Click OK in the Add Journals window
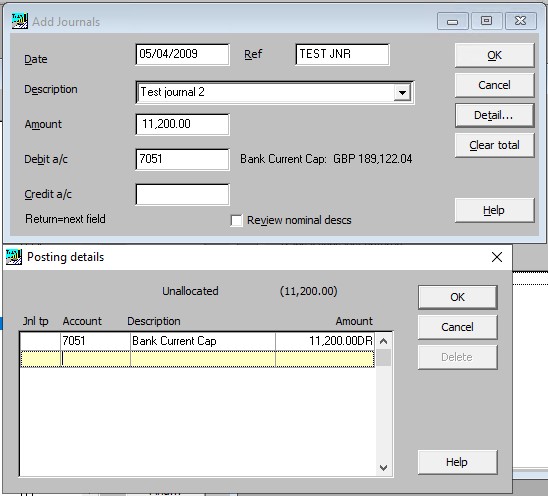This screenshot has width=548, height=496. (494, 55)
